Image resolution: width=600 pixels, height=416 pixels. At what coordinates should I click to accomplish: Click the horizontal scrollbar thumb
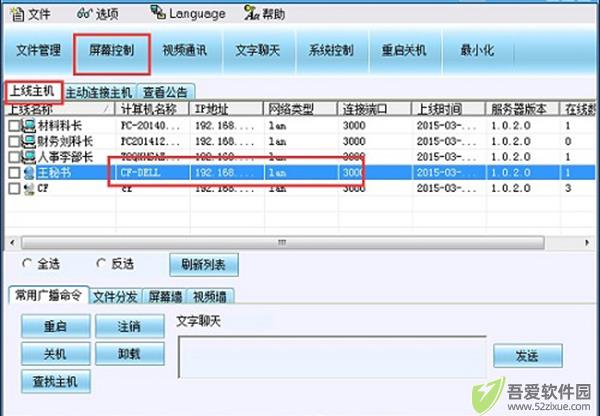(283, 243)
